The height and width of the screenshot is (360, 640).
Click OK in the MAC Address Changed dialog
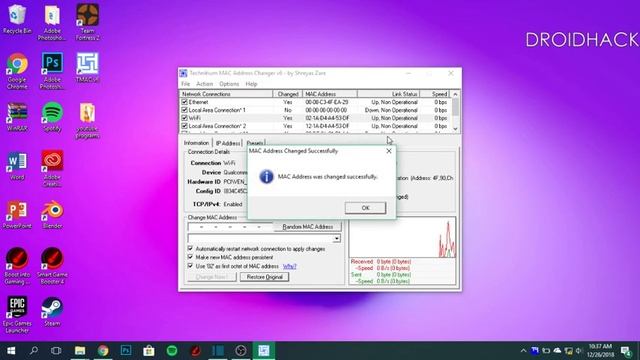(365, 208)
